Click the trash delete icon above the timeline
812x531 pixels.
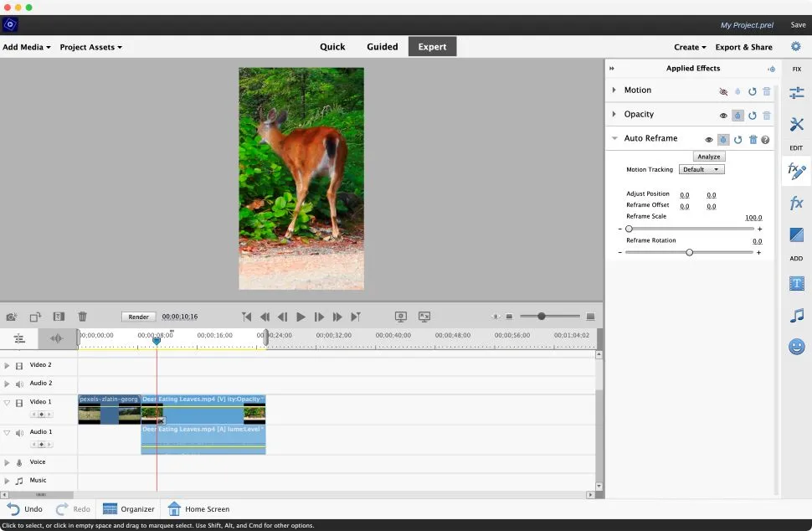(82, 317)
